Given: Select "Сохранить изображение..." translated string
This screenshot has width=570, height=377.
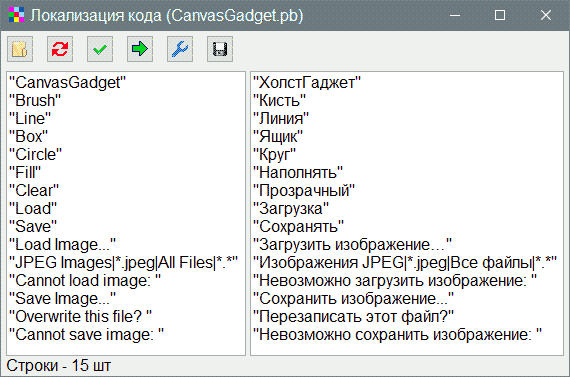Looking at the screenshot, I should click(353, 299).
